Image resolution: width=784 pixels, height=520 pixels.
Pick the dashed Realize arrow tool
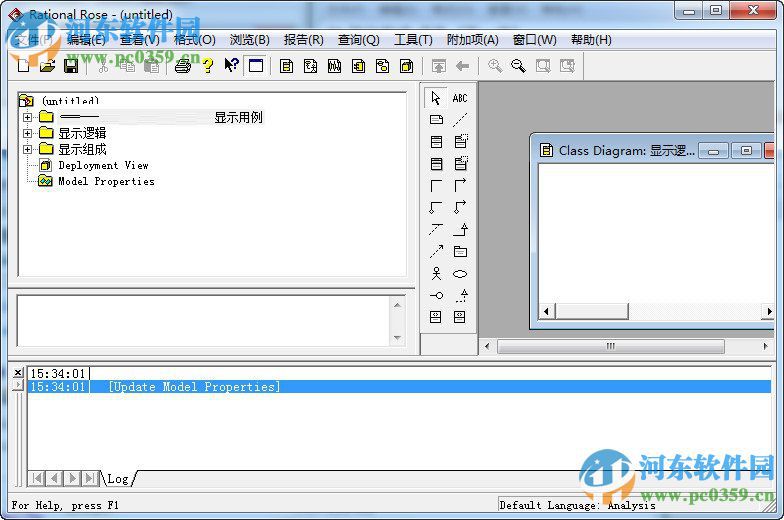click(x=461, y=296)
